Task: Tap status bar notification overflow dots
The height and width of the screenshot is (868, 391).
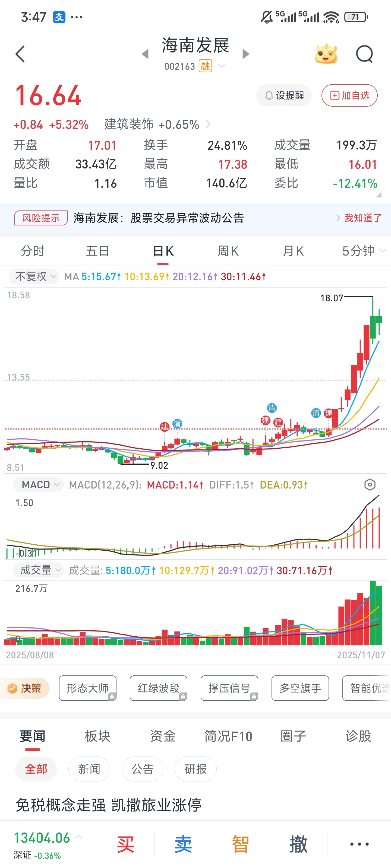Action: (x=77, y=17)
